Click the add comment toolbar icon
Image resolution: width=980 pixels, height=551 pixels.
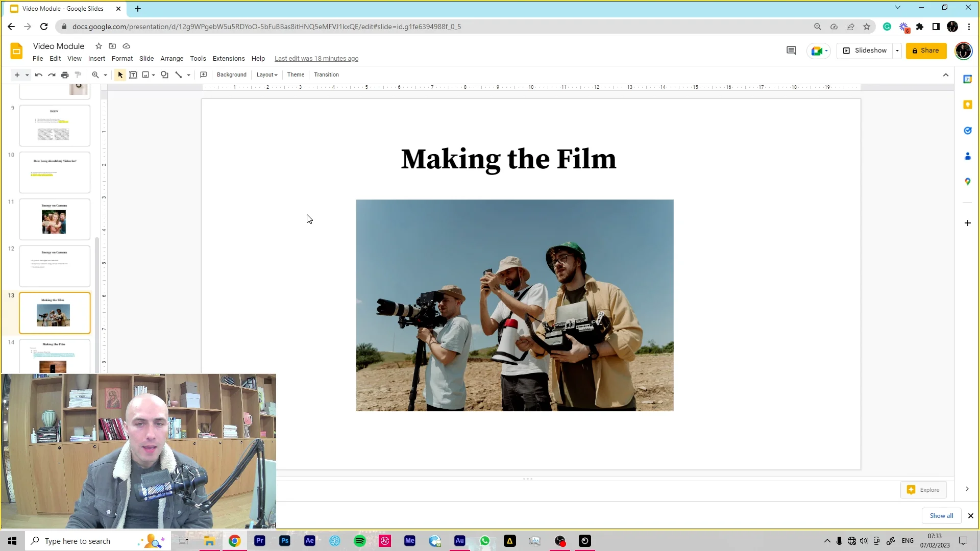203,75
